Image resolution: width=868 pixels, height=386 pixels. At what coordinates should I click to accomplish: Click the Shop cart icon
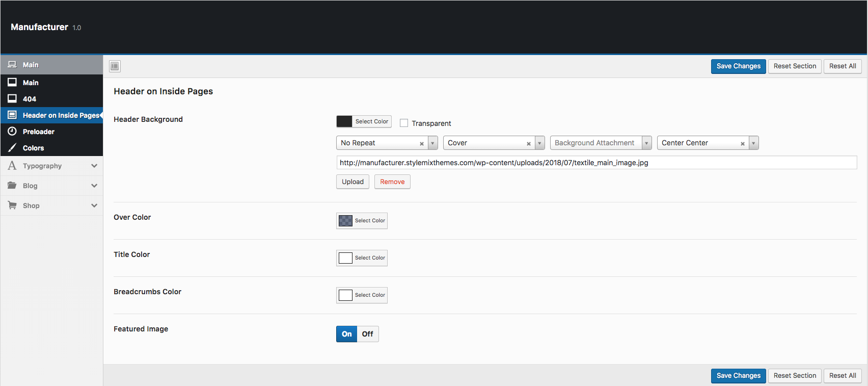12,205
